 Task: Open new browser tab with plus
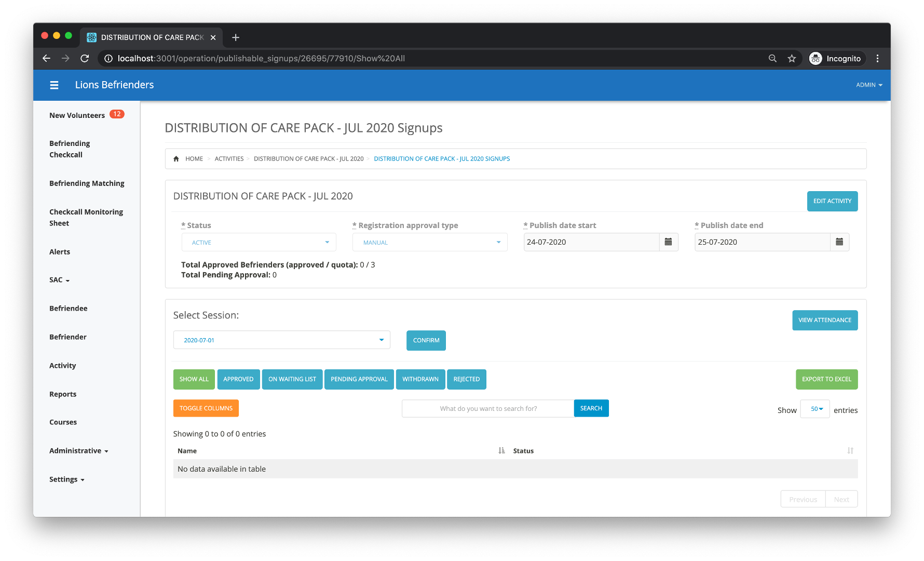coord(236,37)
